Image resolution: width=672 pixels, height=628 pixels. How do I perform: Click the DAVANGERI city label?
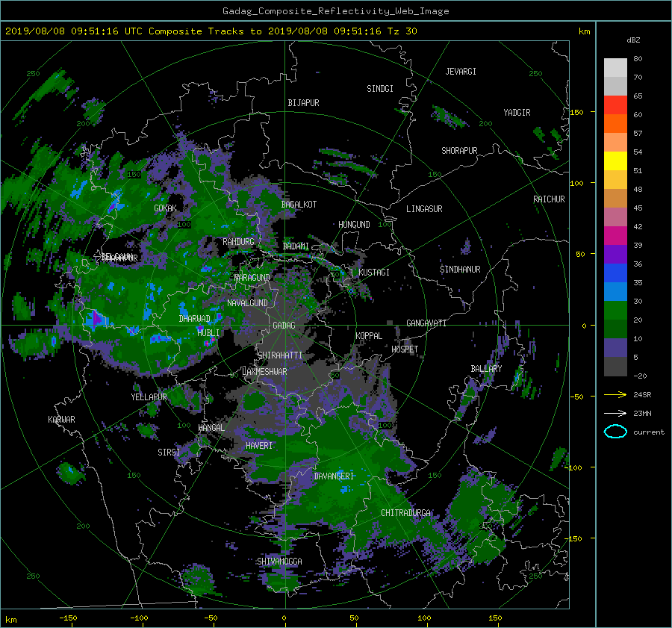pos(334,476)
